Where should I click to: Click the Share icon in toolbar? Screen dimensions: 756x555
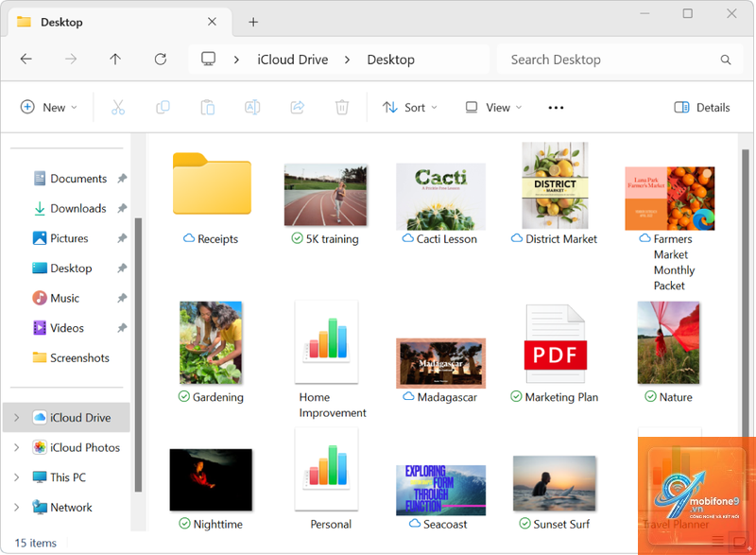point(298,107)
